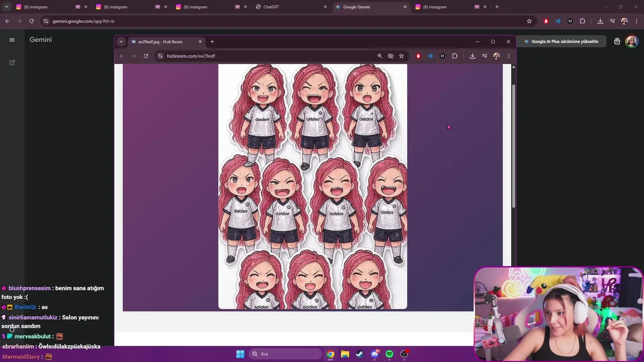Click the taskbar Ara search box
This screenshot has height=362, width=644.
coord(286,354)
